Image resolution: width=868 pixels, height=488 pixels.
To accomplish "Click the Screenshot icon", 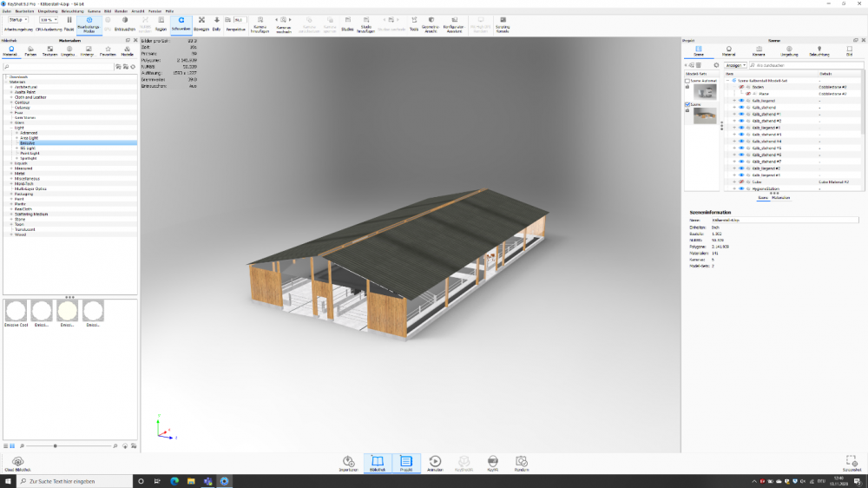I will pos(852,462).
